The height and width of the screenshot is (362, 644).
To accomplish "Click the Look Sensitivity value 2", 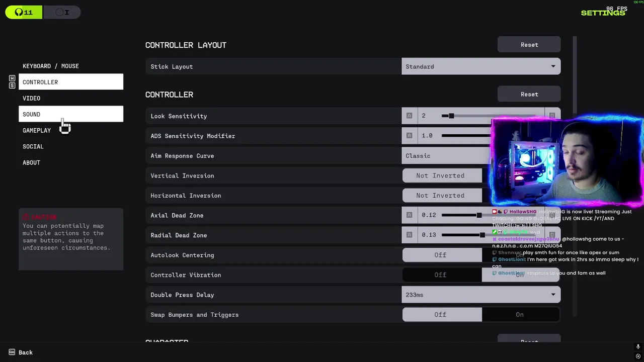I will coord(424,116).
